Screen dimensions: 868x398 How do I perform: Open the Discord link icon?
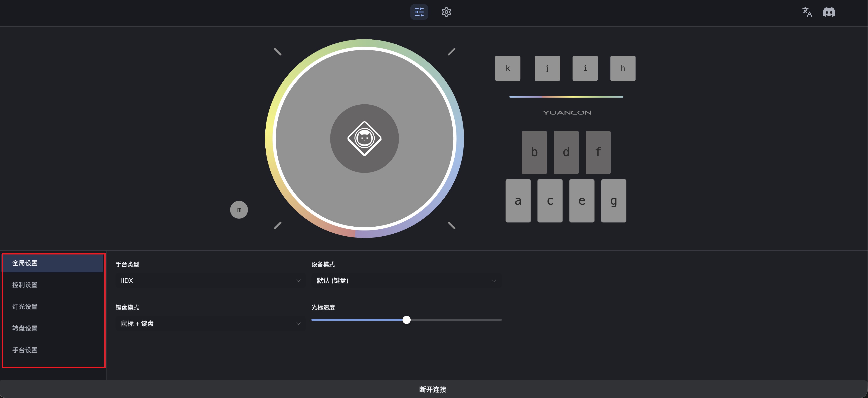pos(829,12)
